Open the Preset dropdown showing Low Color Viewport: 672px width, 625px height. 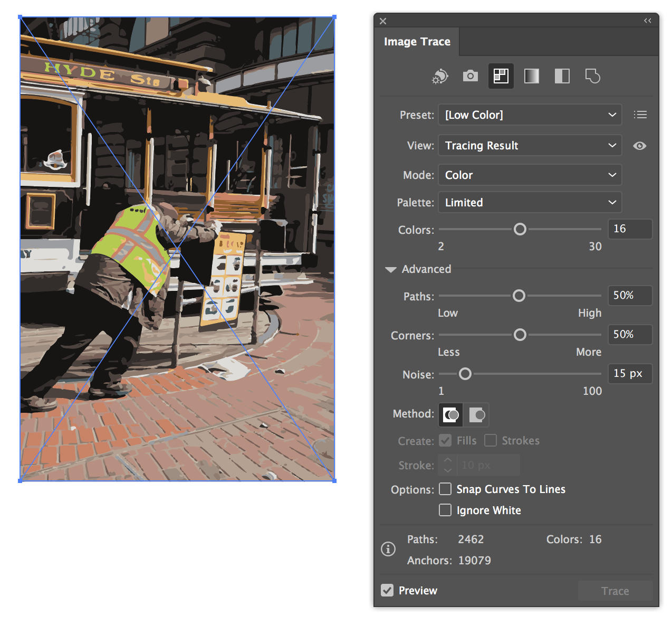click(x=530, y=115)
